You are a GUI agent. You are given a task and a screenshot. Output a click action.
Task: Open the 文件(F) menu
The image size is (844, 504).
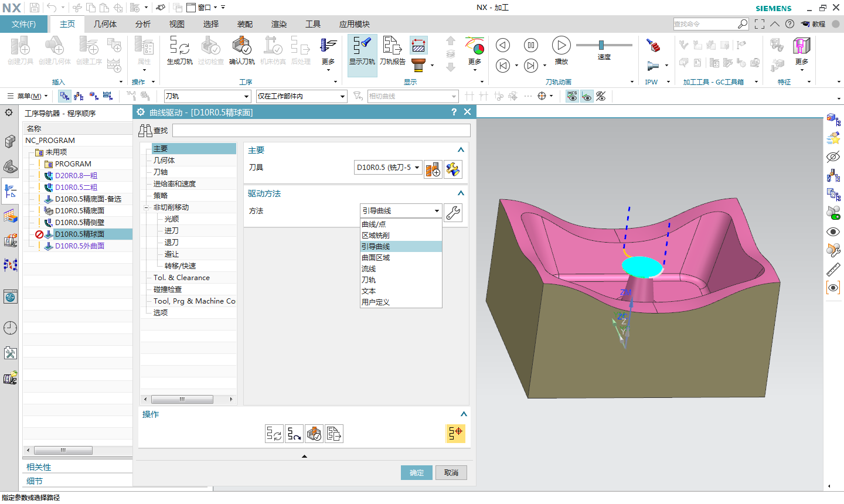23,24
